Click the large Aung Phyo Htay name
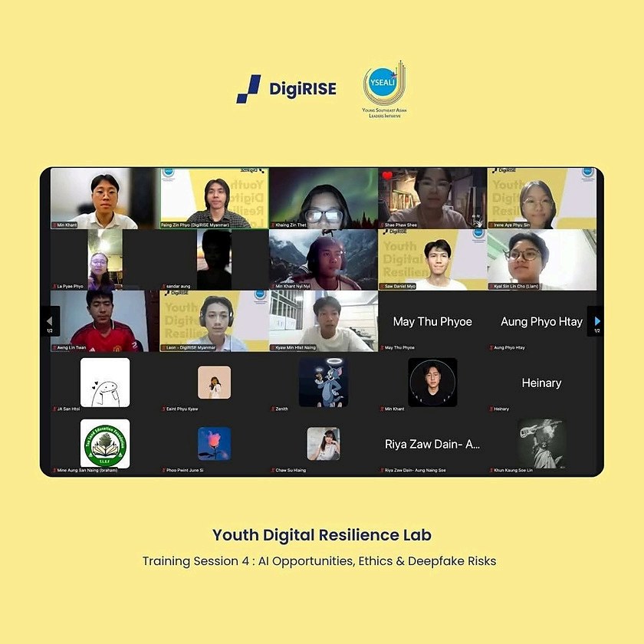The image size is (644, 644). tap(542, 321)
